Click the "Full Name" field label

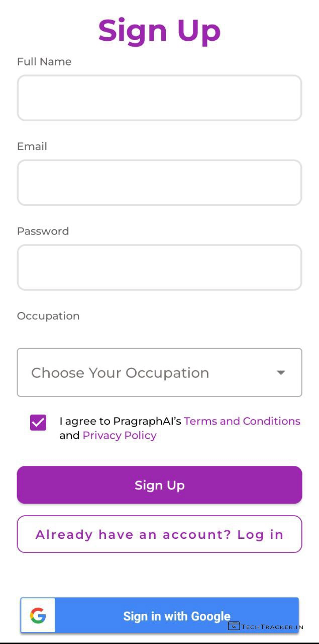(44, 62)
